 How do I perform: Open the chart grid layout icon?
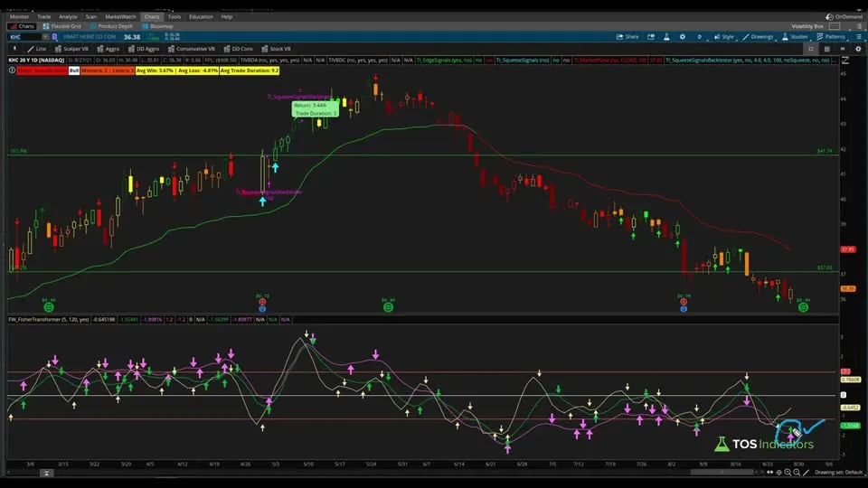pos(827,49)
